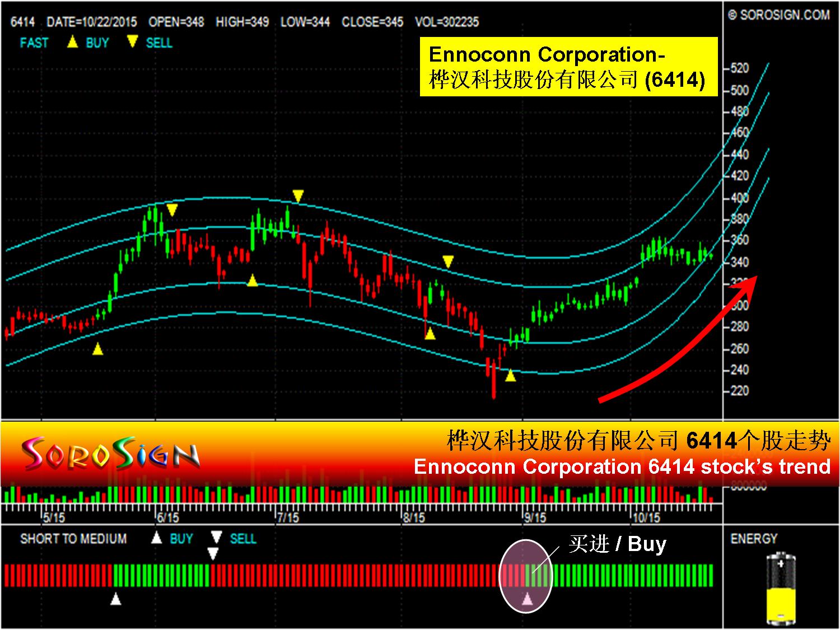Click the last candlestick on the price chart
The height and width of the screenshot is (630, 840).
click(711, 256)
